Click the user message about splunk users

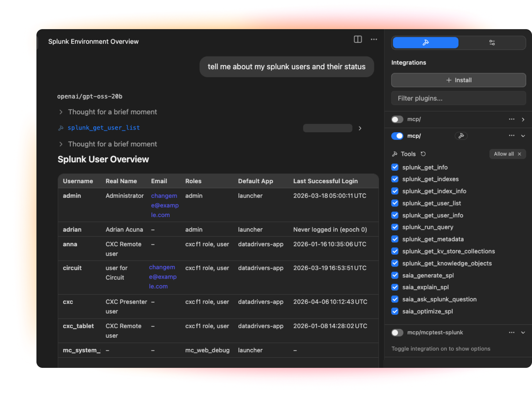click(287, 67)
